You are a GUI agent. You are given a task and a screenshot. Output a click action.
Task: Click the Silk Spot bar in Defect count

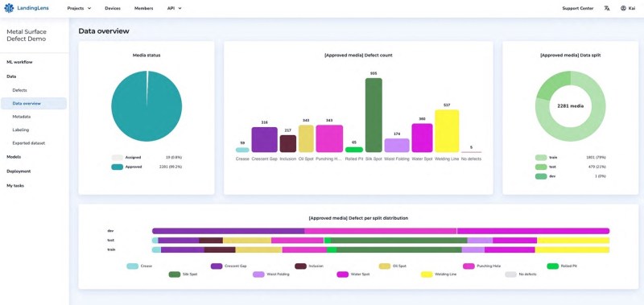[x=374, y=115]
